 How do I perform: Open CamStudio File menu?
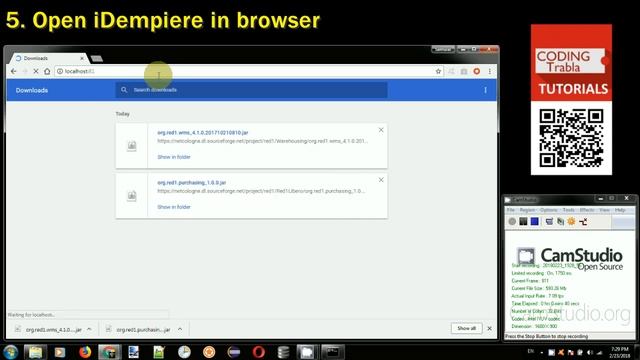click(x=511, y=210)
